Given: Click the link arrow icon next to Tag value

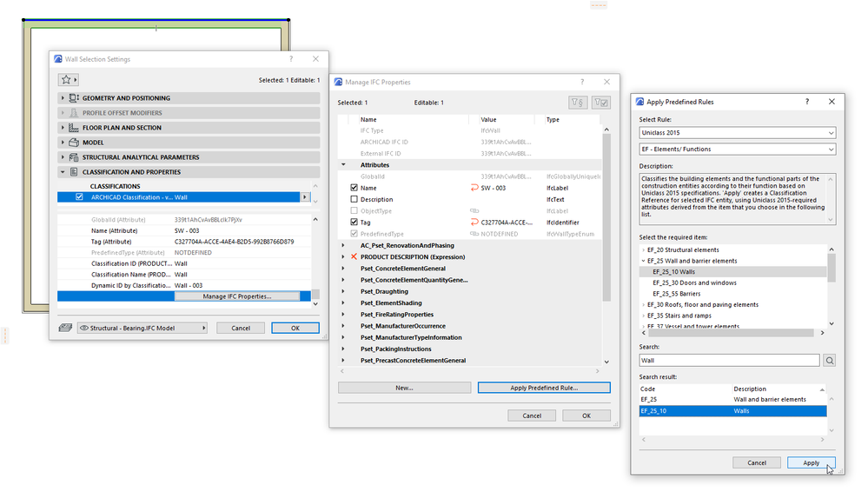Looking at the screenshot, I should tap(474, 223).
